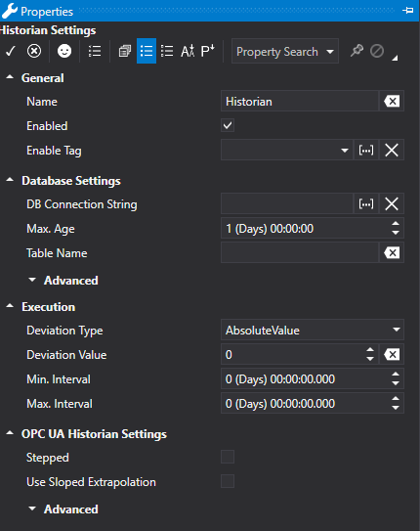Increase Max. Age using up stepper arrow
Screen dimensions: 420x531
pos(396,224)
